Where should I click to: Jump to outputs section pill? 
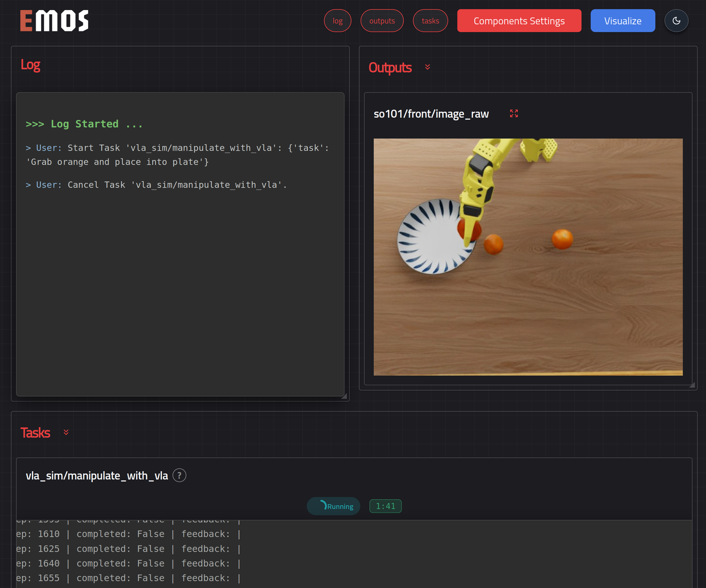(382, 21)
